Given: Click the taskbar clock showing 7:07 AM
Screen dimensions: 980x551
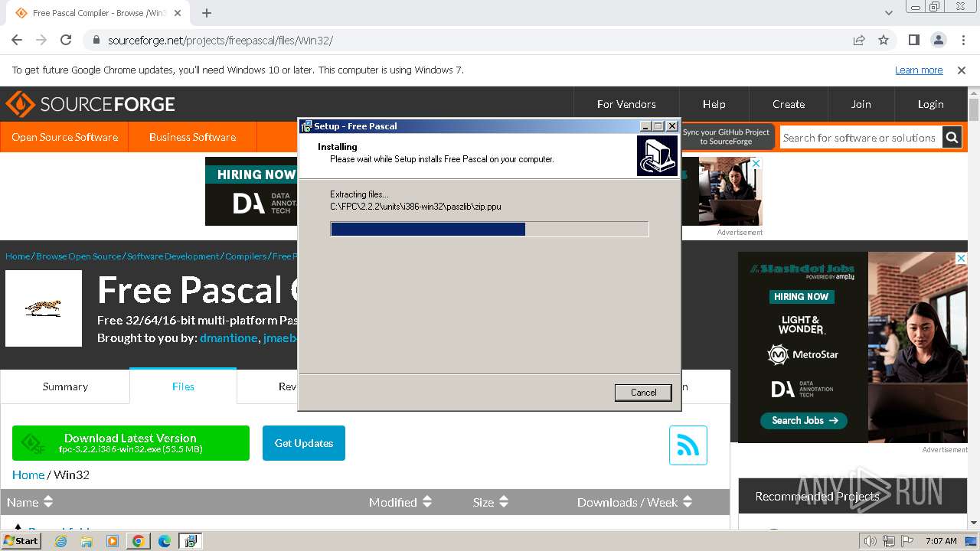Looking at the screenshot, I should point(941,541).
